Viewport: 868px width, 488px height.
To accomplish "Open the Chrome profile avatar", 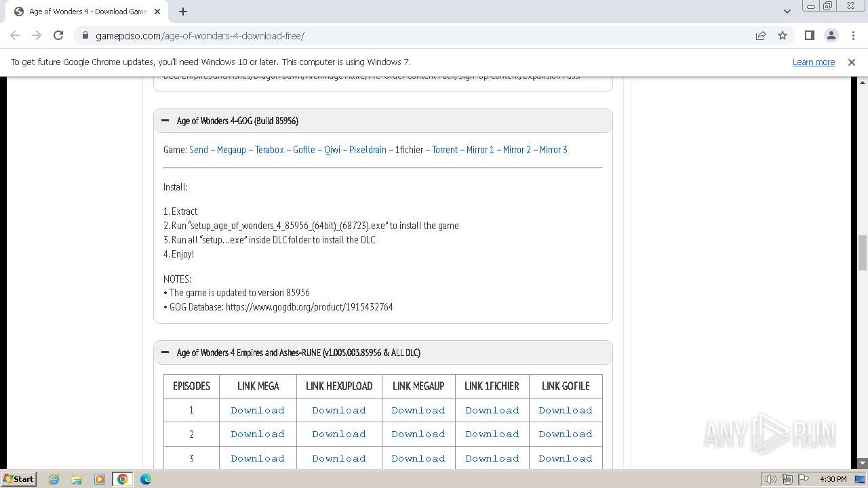I will pyautogui.click(x=831, y=35).
